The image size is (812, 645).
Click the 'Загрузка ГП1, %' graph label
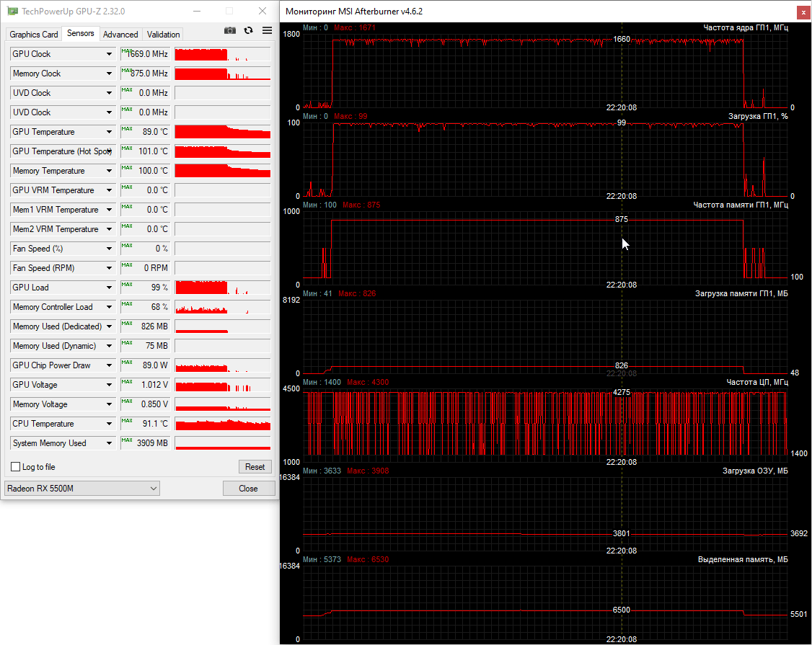click(758, 116)
